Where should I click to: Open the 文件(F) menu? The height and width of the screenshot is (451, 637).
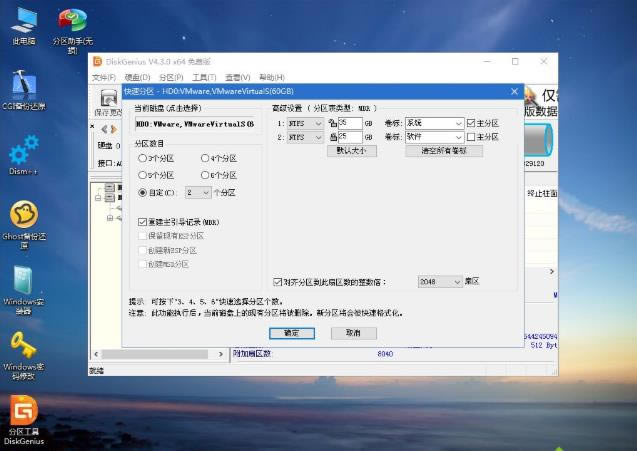click(104, 77)
